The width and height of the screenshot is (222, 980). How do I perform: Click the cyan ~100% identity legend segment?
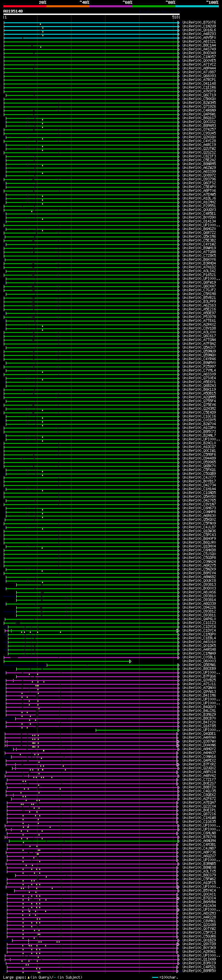pyautogui.click(x=197, y=6)
